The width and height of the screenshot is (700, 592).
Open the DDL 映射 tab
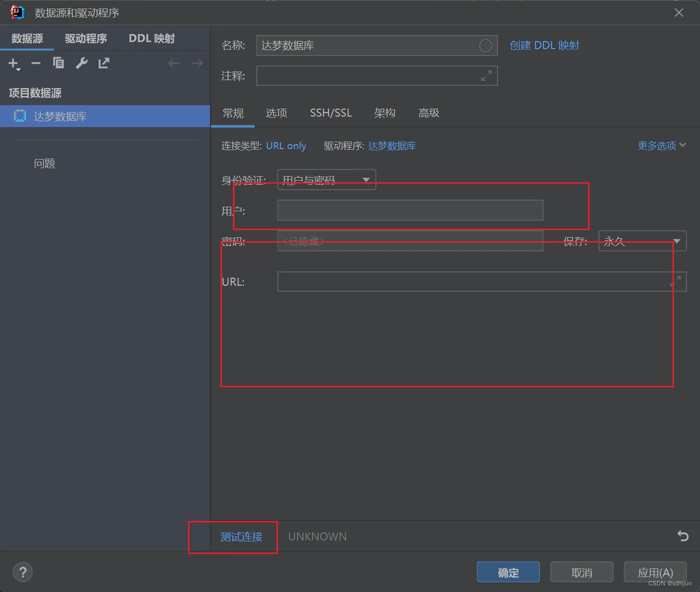[151, 39]
